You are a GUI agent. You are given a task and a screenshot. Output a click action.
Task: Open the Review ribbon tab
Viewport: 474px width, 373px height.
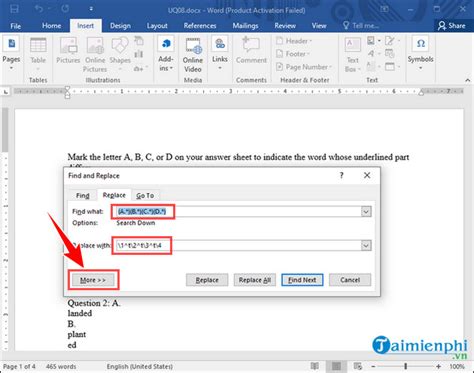(x=285, y=26)
